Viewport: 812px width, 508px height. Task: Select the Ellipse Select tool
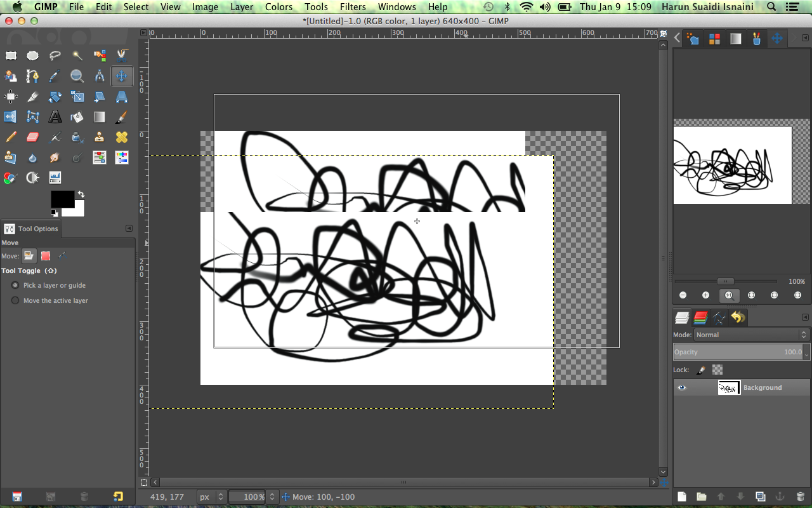click(33, 56)
